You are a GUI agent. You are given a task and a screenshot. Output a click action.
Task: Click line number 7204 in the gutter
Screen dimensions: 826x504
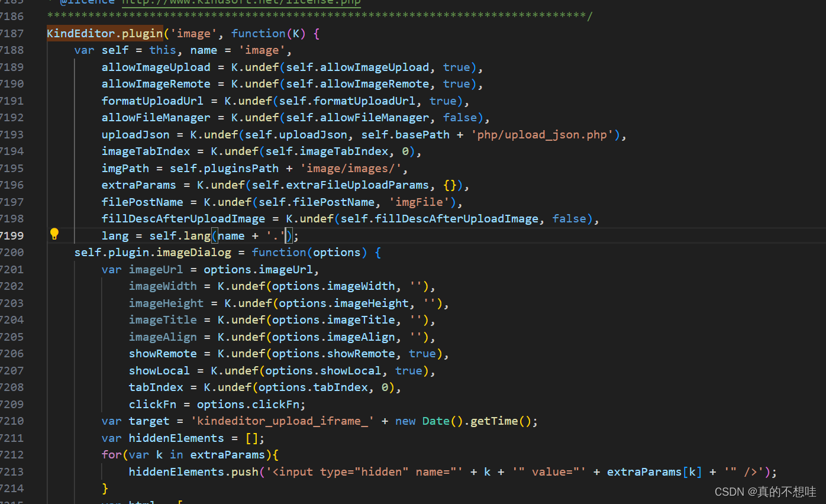pos(12,319)
